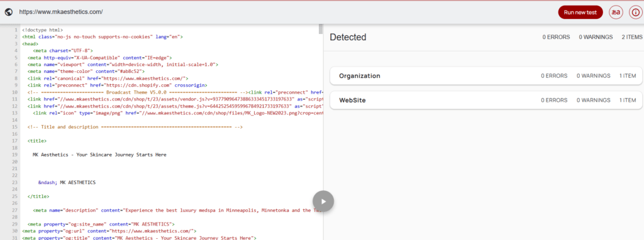Click the globe icon beside the URL

9,12
